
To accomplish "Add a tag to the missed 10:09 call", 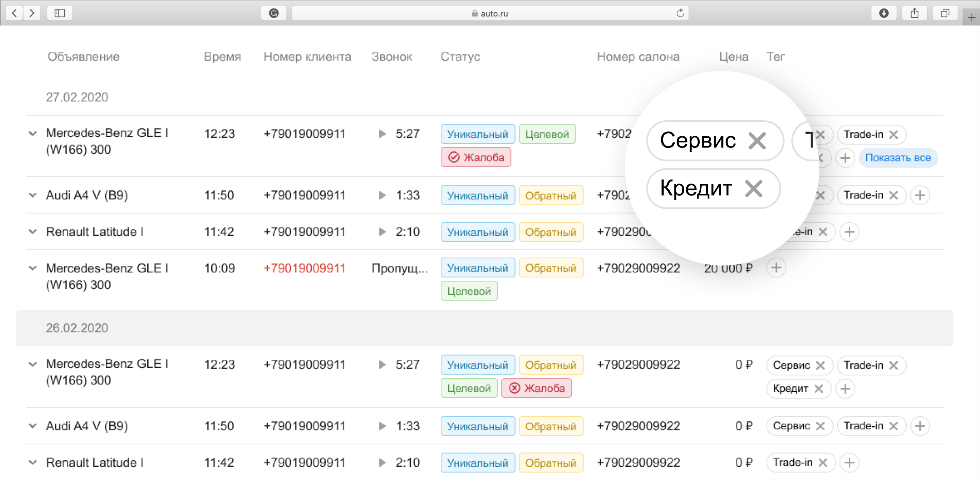I will click(x=776, y=268).
